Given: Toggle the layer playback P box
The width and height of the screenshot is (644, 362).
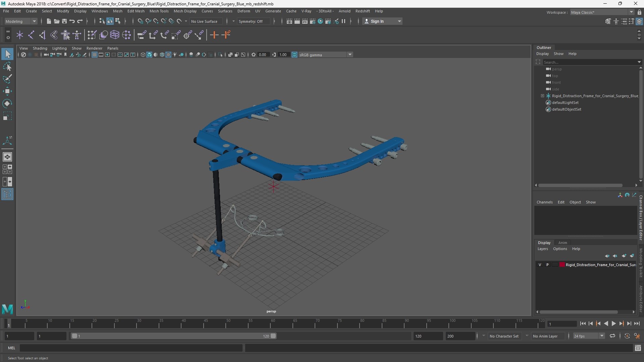Looking at the screenshot, I should coord(547,265).
